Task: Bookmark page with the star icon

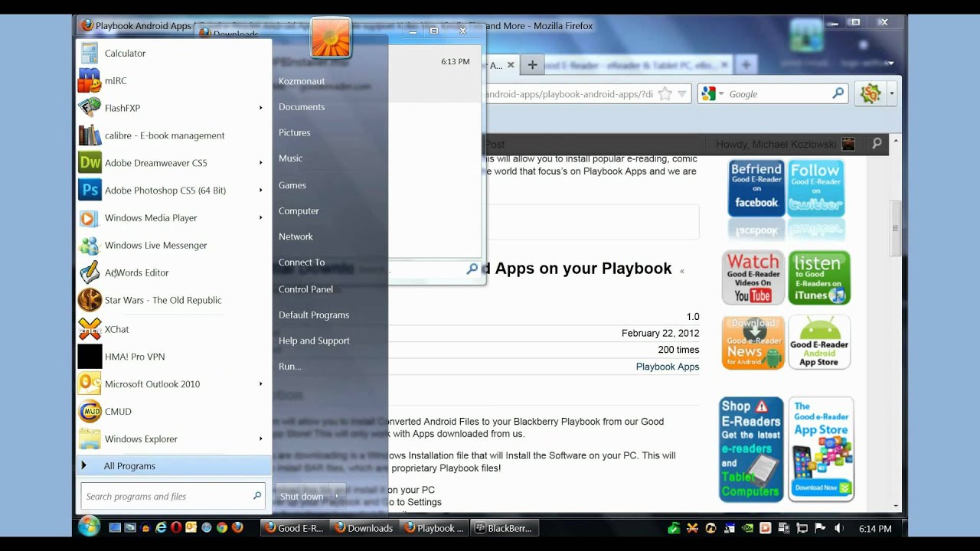Action: click(665, 94)
